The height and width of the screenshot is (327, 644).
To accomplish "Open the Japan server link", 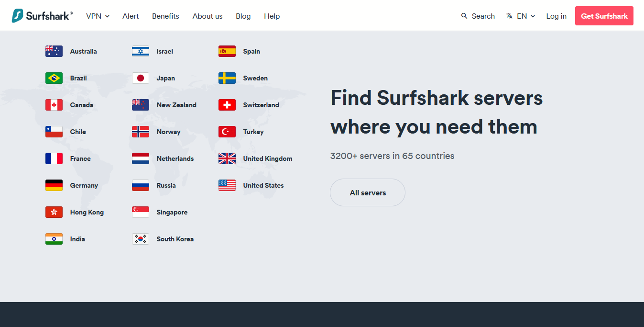I will pos(166,78).
